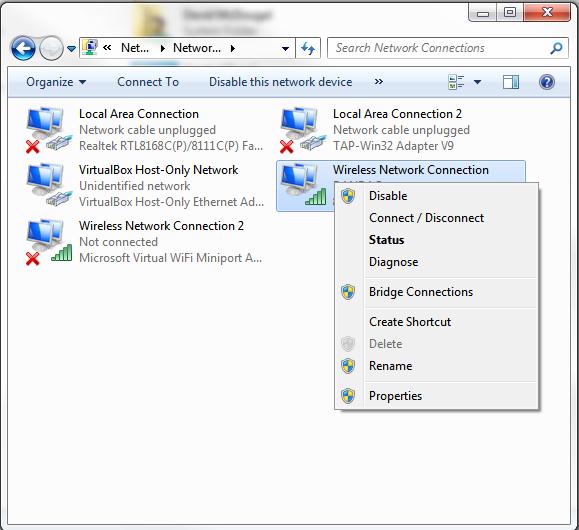The width and height of the screenshot is (579, 530).
Task: Show more toolbar commands chevron
Action: 378,82
